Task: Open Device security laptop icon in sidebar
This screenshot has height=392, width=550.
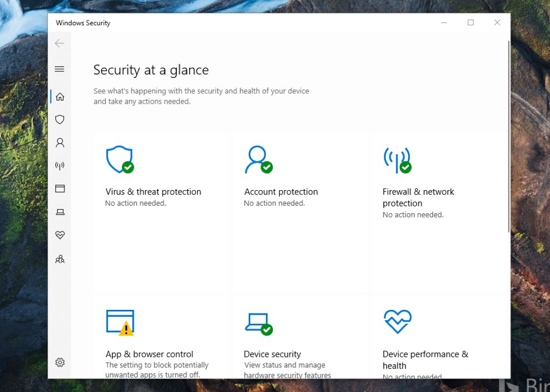Action: tap(60, 212)
